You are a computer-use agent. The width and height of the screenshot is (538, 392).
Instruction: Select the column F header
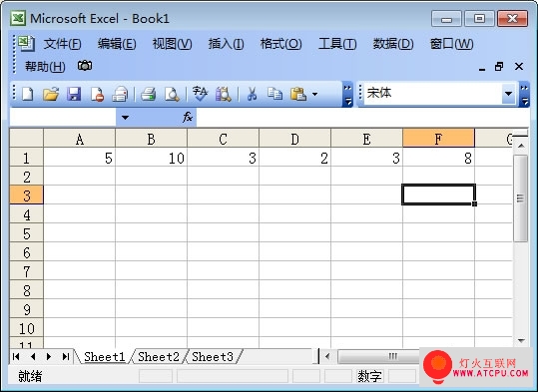438,139
